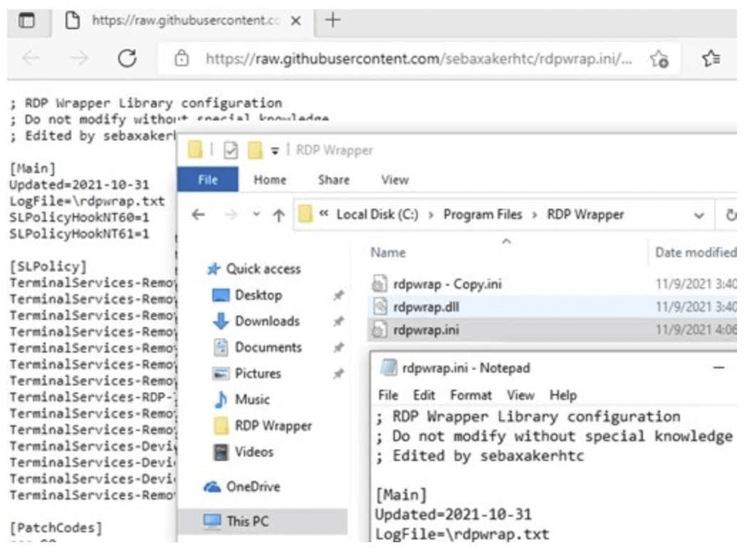Open Quick access in navigation pane
This screenshot has height=560, width=747.
[262, 269]
